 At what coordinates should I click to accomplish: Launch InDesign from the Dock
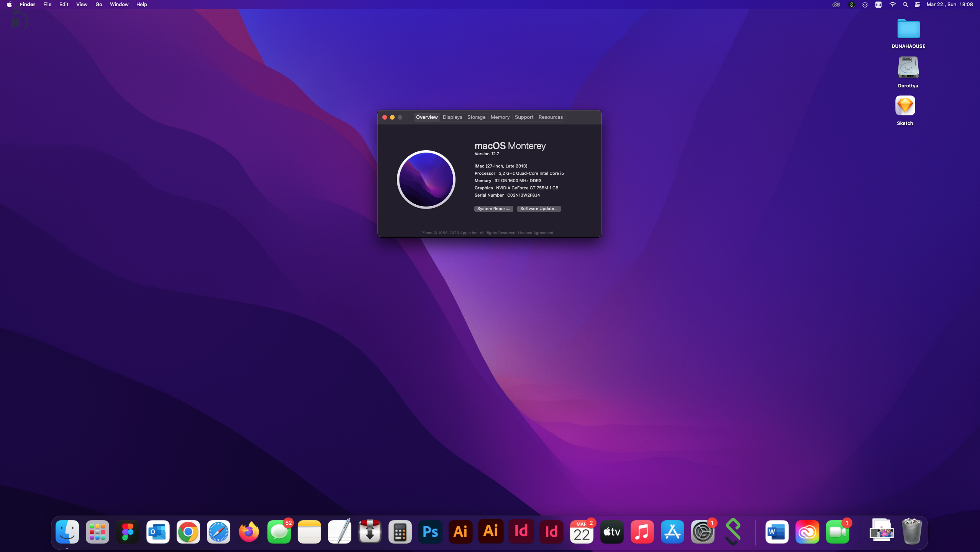[521, 532]
